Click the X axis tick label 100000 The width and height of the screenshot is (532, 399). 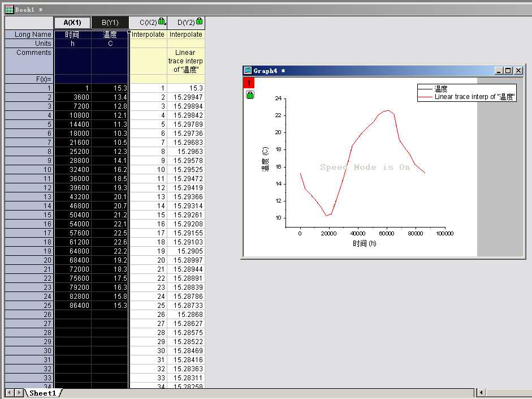[x=444, y=234]
